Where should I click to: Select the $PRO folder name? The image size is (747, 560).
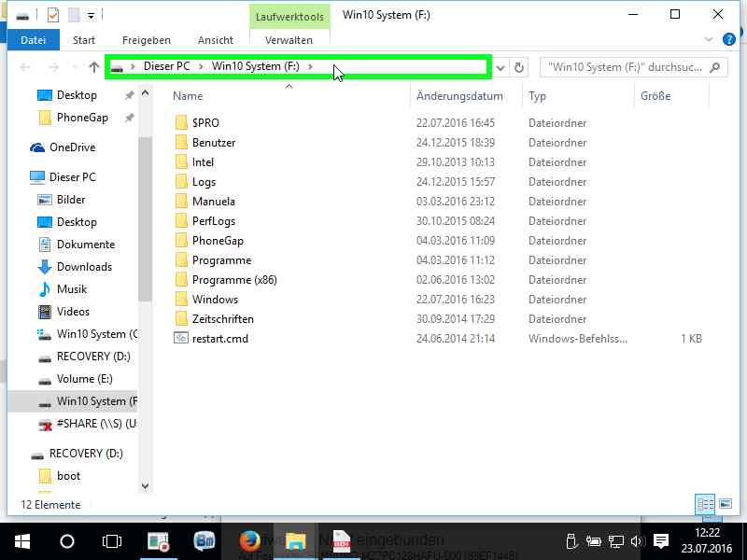[205, 123]
